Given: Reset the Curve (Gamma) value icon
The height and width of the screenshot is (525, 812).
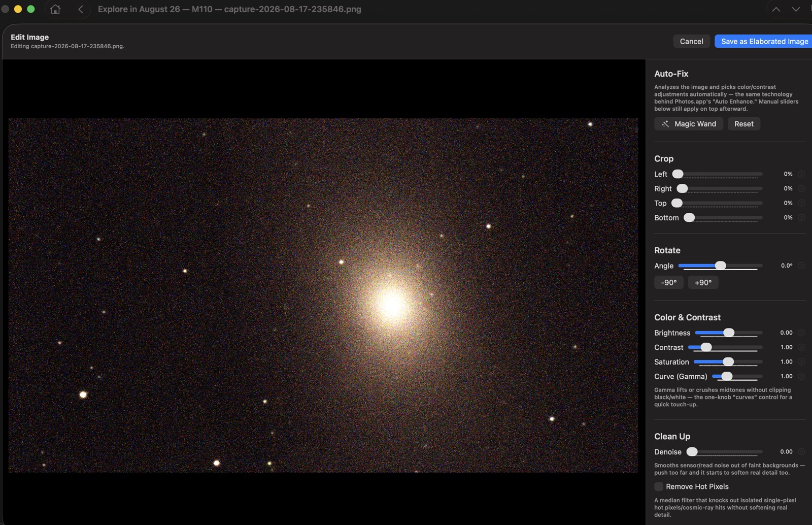Looking at the screenshot, I should coord(801,376).
